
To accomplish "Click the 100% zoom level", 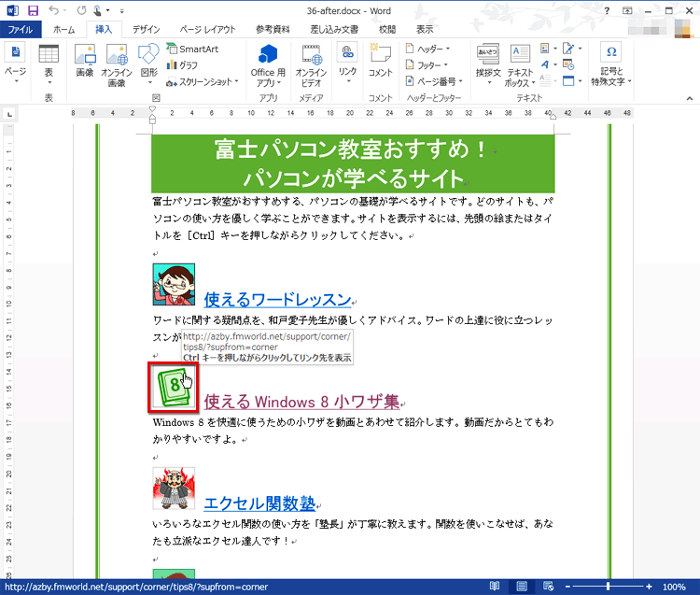I will point(673,587).
